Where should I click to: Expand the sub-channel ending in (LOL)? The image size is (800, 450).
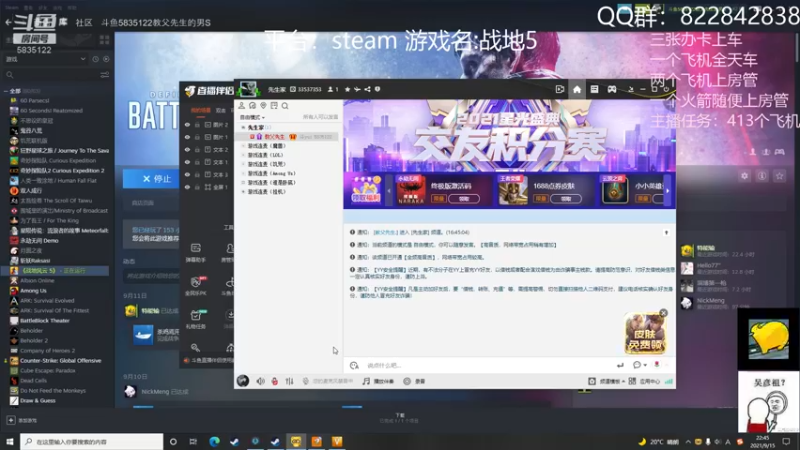(x=243, y=155)
